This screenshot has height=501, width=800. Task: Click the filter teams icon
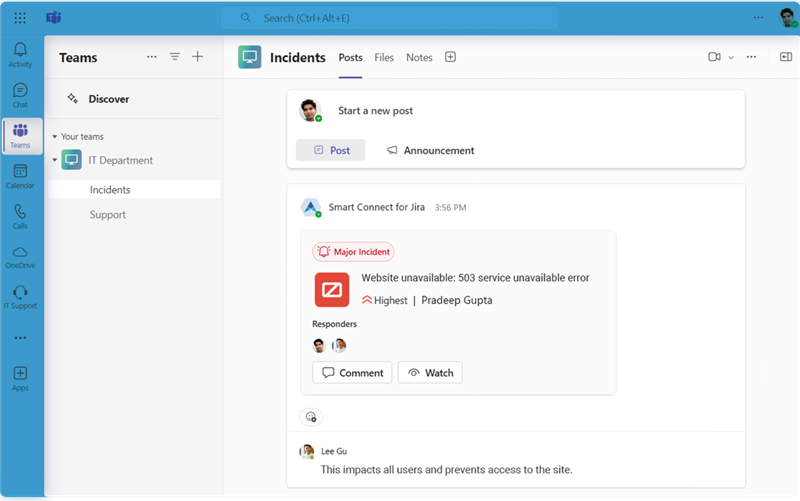(175, 57)
